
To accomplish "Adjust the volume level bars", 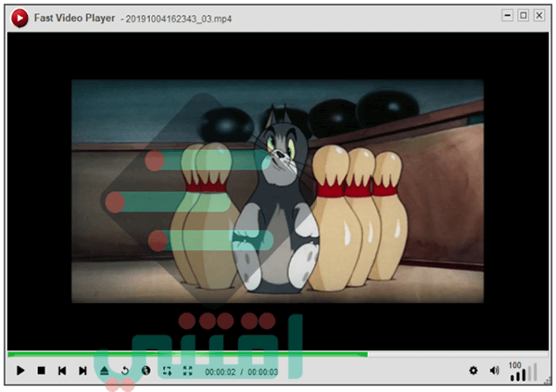I will pyautogui.click(x=524, y=374).
